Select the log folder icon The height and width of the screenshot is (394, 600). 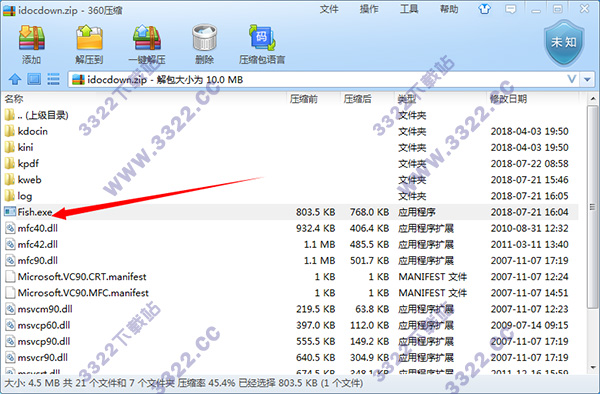point(10,196)
